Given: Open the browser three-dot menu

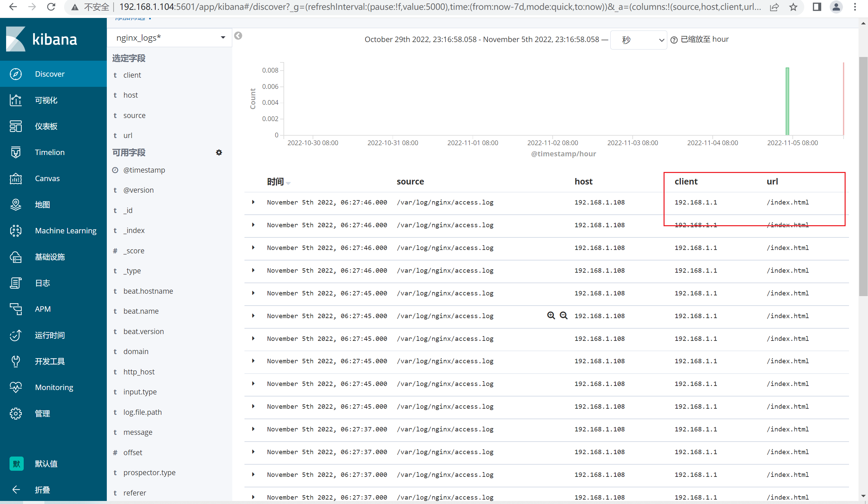Looking at the screenshot, I should 855,7.
